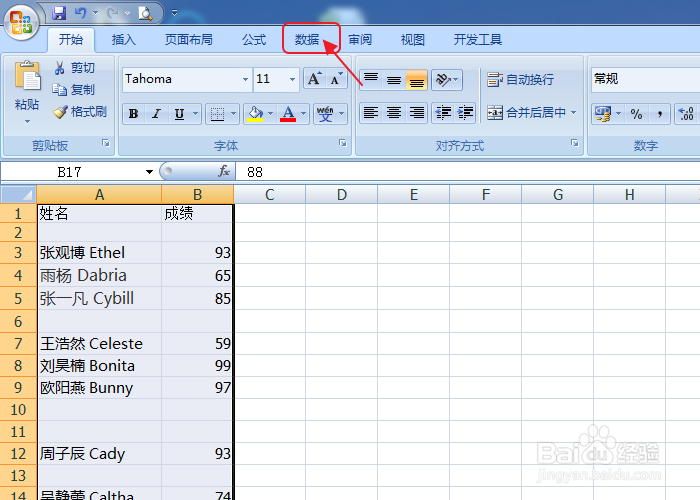Viewport: 700px width, 500px height.
Task: Copy the selection with 复制
Action: pyautogui.click(x=74, y=90)
